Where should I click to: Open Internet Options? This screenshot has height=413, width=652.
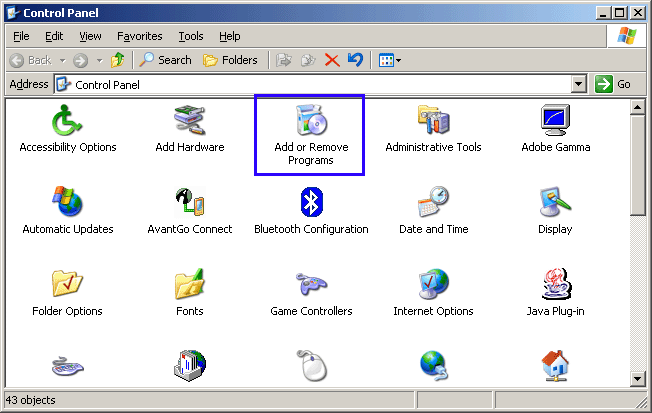click(433, 293)
